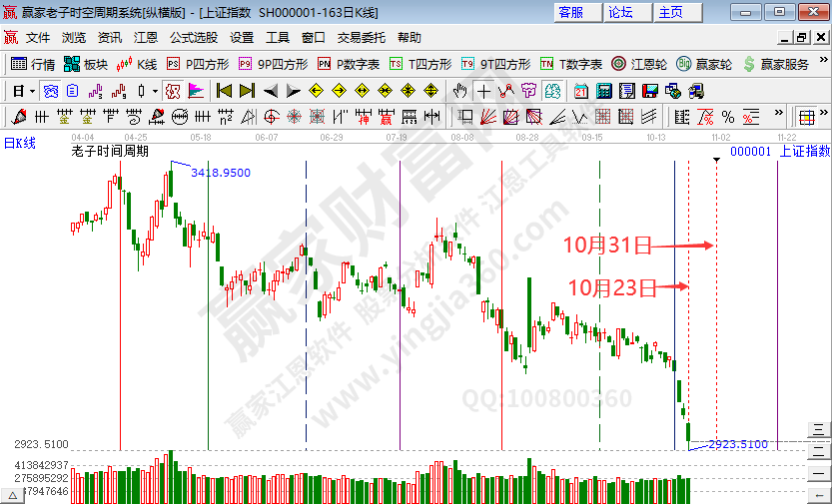
Task: Click the percent % line tool
Action: point(727,117)
